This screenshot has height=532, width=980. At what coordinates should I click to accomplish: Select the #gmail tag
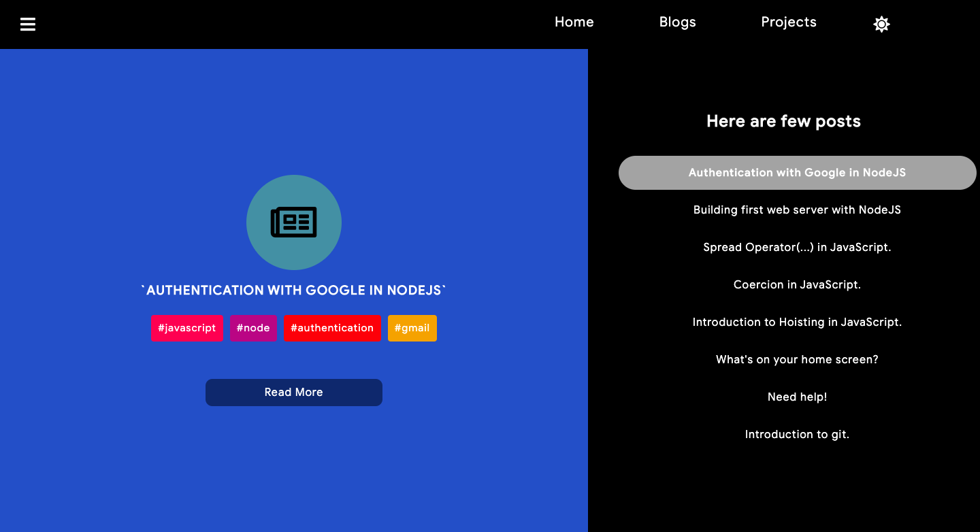pyautogui.click(x=412, y=328)
